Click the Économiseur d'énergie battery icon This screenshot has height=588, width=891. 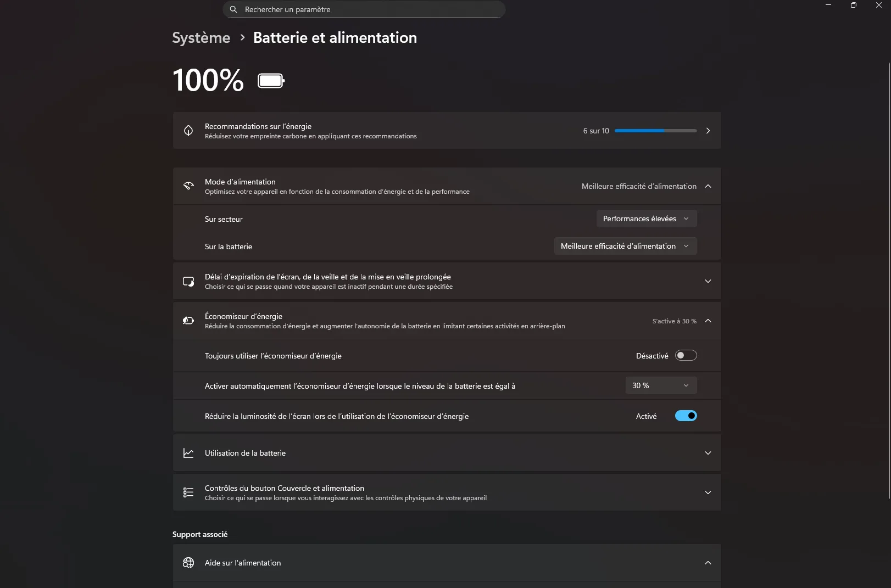[188, 321]
